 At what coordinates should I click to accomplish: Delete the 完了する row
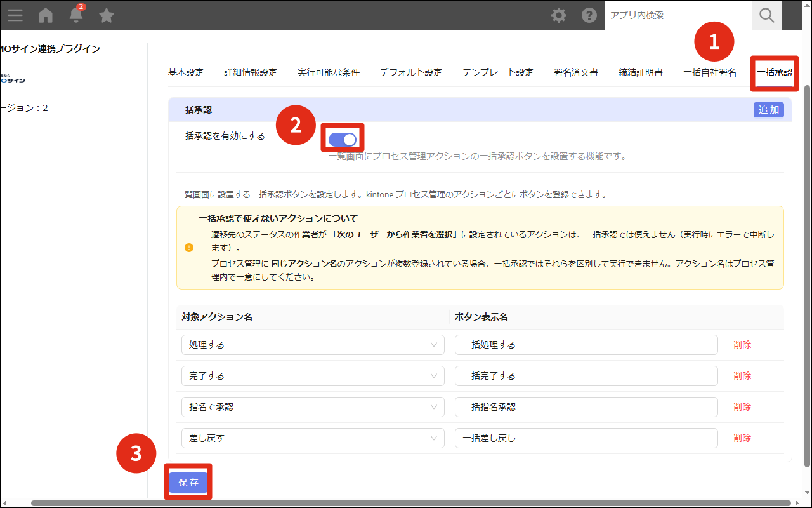tap(742, 376)
